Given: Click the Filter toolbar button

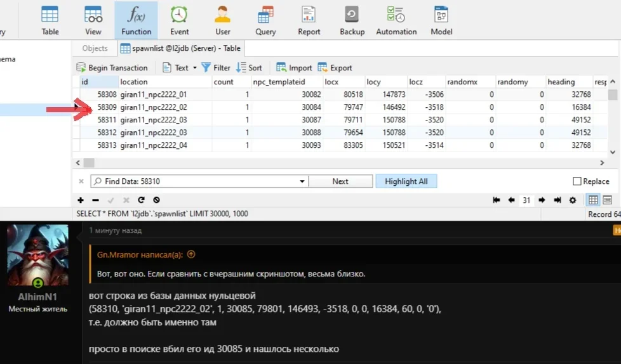Looking at the screenshot, I should tap(216, 68).
